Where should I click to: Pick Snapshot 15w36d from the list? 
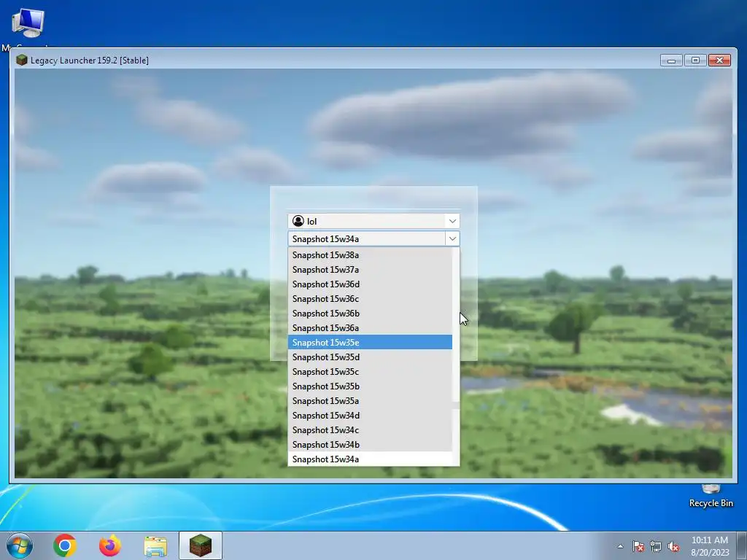(370, 284)
